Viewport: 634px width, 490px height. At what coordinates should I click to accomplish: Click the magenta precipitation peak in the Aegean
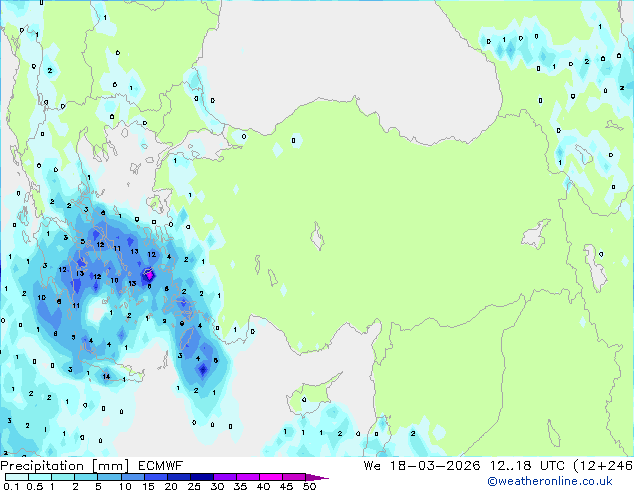click(149, 276)
